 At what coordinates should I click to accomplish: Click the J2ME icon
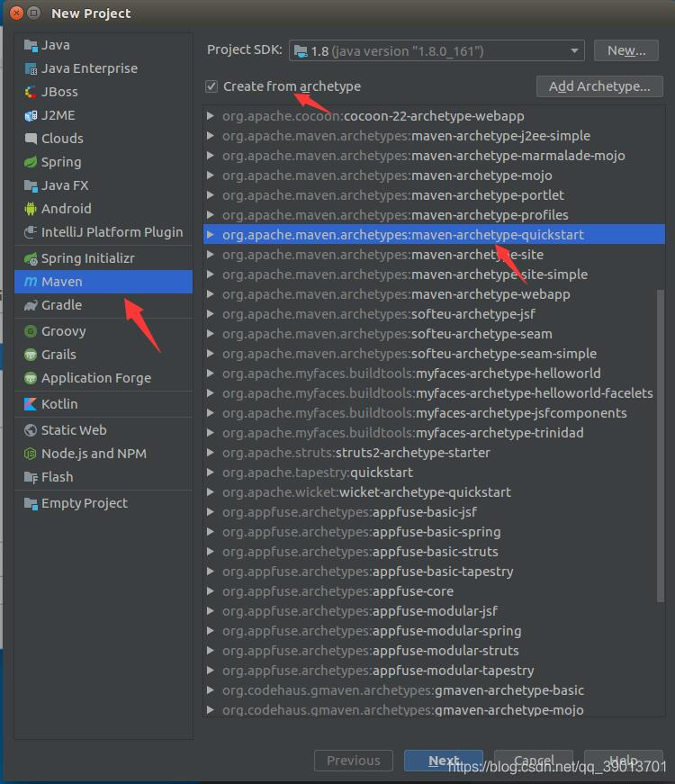[31, 115]
